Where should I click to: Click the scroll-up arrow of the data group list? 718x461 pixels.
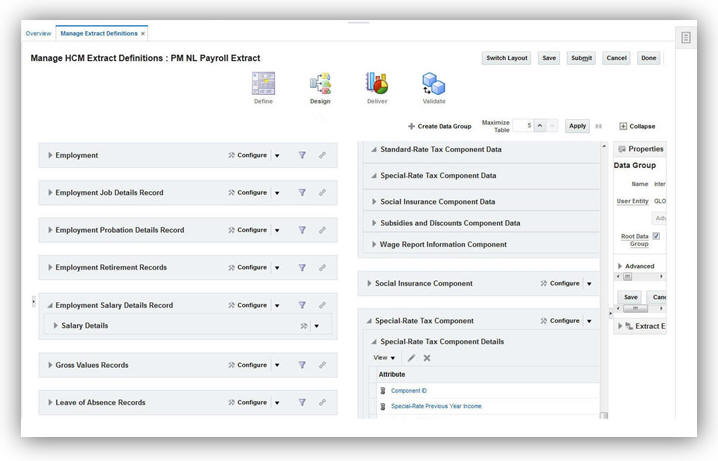coord(604,146)
